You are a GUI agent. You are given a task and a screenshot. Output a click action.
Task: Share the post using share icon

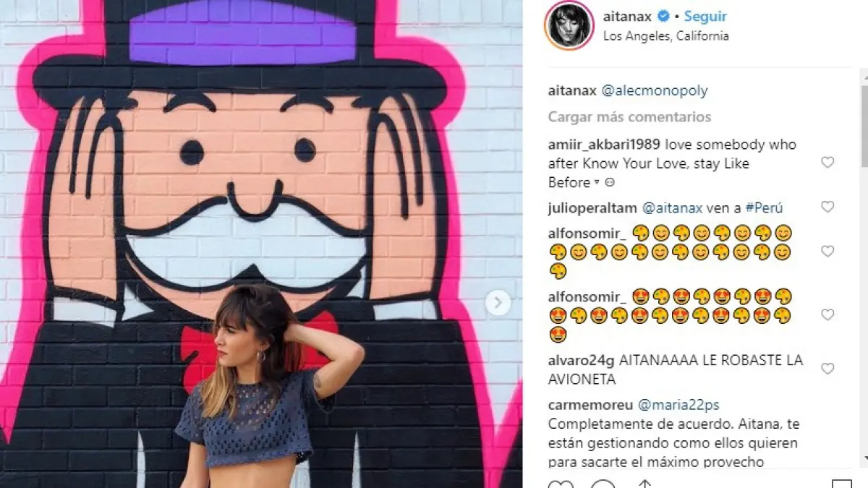(643, 484)
